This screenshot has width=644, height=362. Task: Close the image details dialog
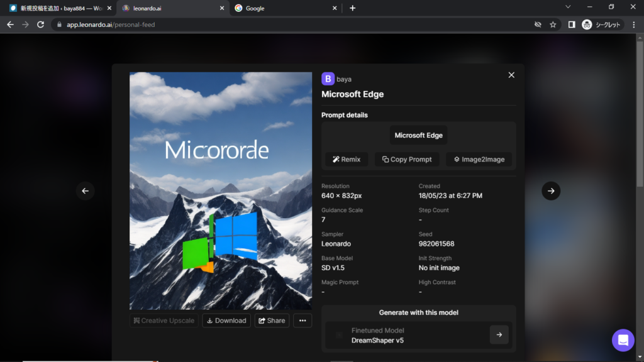pyautogui.click(x=511, y=75)
